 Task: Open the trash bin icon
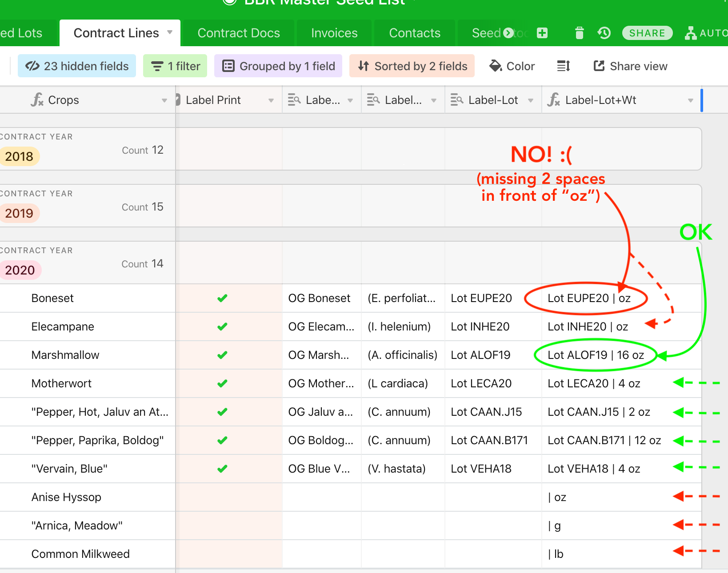(x=579, y=33)
